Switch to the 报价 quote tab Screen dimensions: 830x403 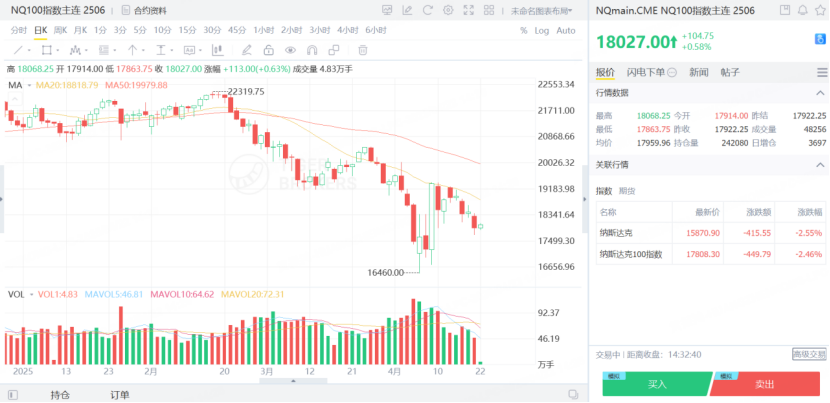(x=606, y=73)
